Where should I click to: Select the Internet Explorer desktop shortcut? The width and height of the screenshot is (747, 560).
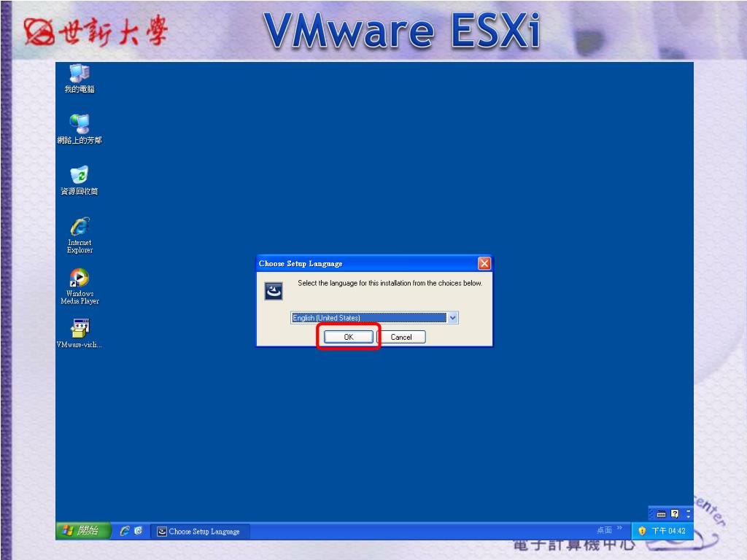click(x=80, y=236)
